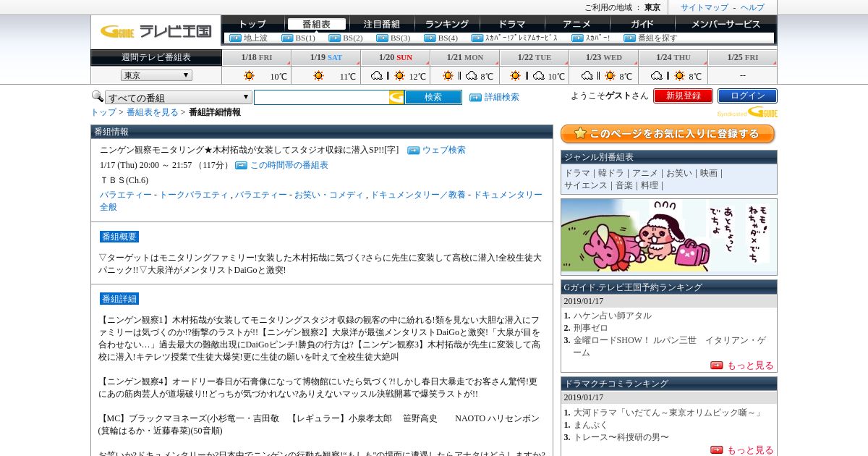Open the トップ navigation tab
868x456 pixels.
tap(252, 24)
